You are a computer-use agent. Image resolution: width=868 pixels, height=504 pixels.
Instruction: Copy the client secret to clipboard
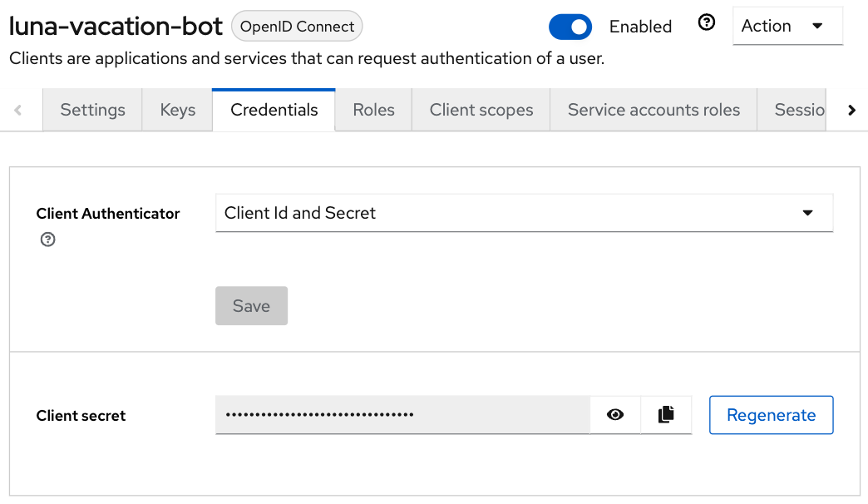click(x=666, y=415)
